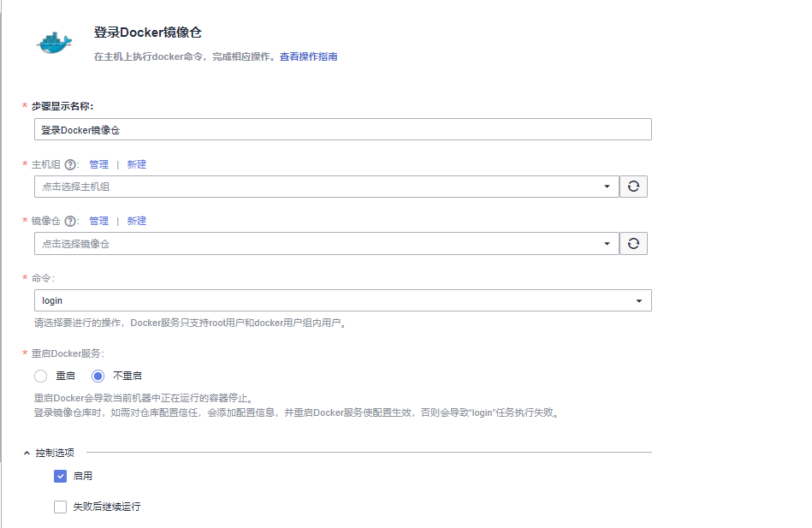Open the 点击选择主机组 dropdown
This screenshot has height=528, width=812.
[327, 187]
